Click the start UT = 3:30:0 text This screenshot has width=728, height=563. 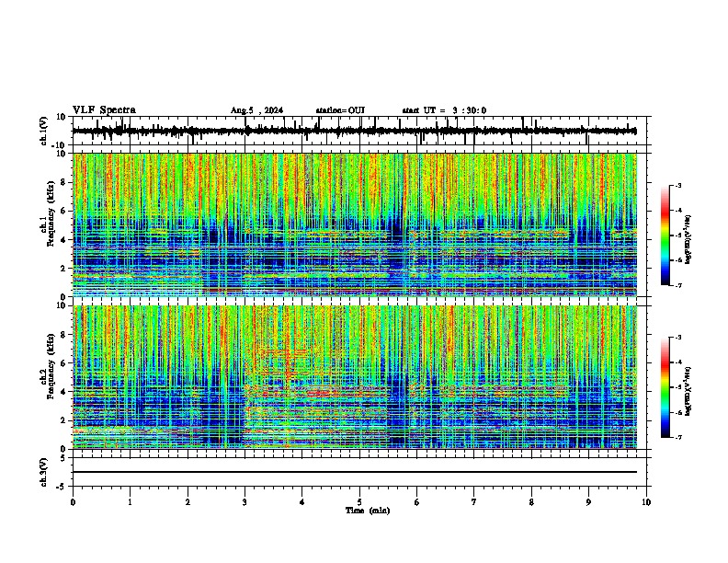[x=444, y=110]
